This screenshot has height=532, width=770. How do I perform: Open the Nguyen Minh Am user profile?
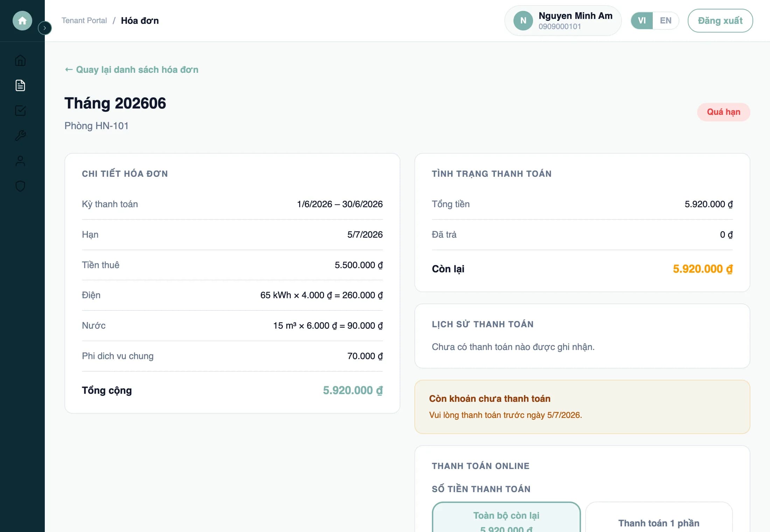(563, 21)
